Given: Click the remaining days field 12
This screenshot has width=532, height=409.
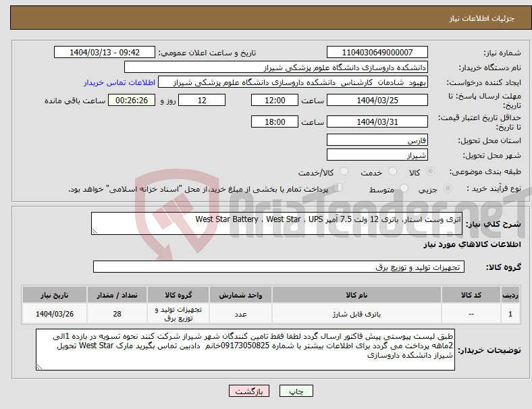Looking at the screenshot, I should [202, 100].
